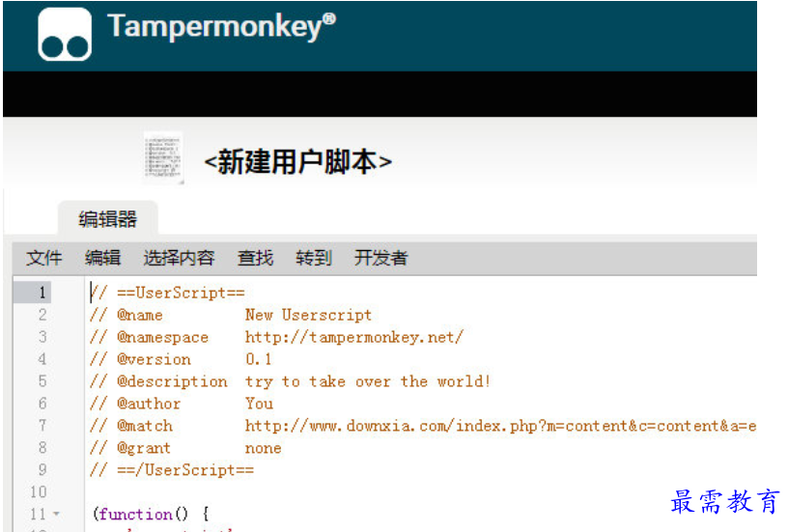Switch to the 编辑器 tab
Viewport: 788px width, 532px height.
(107, 219)
